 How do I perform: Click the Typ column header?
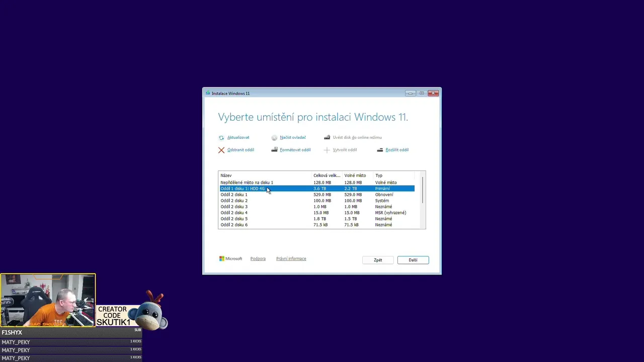tap(394, 175)
